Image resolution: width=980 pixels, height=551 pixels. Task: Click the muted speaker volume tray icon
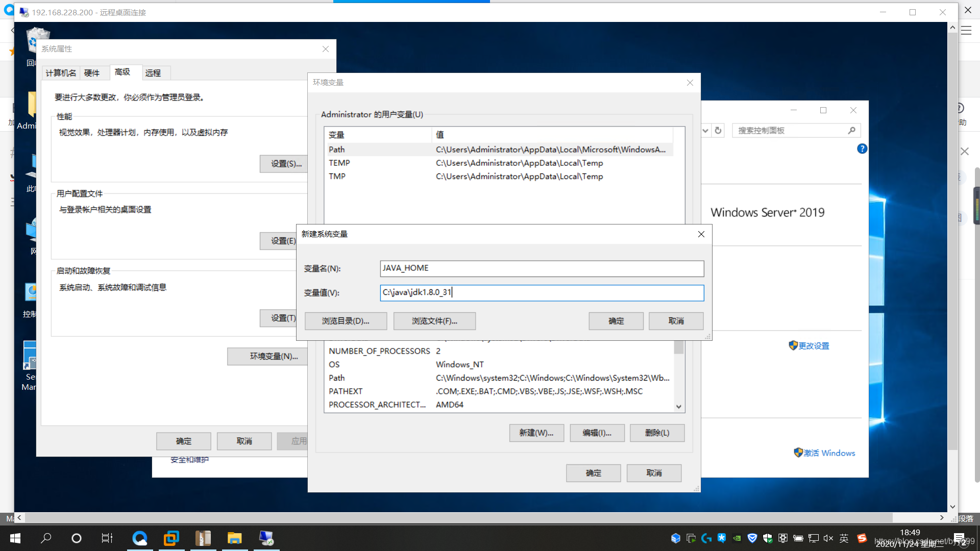tap(828, 538)
